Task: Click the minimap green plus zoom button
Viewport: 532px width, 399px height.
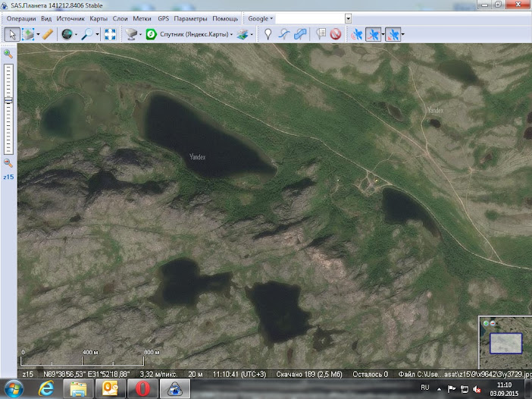Action: tap(486, 323)
